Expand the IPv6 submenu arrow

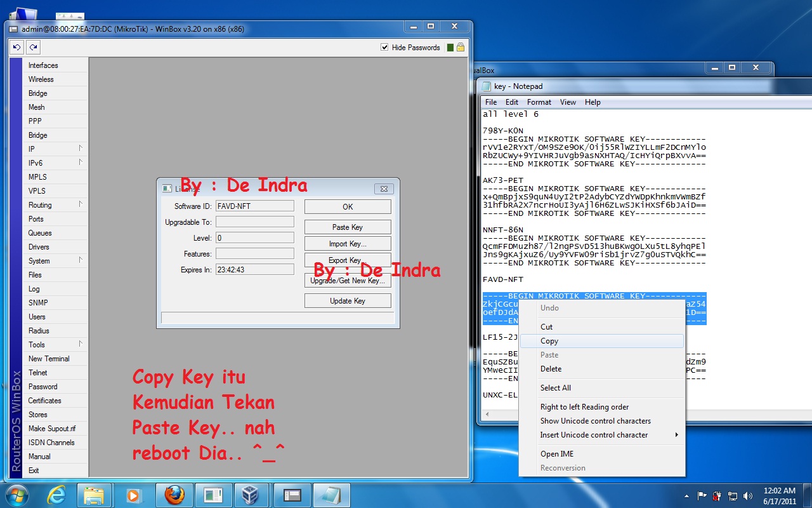point(81,162)
